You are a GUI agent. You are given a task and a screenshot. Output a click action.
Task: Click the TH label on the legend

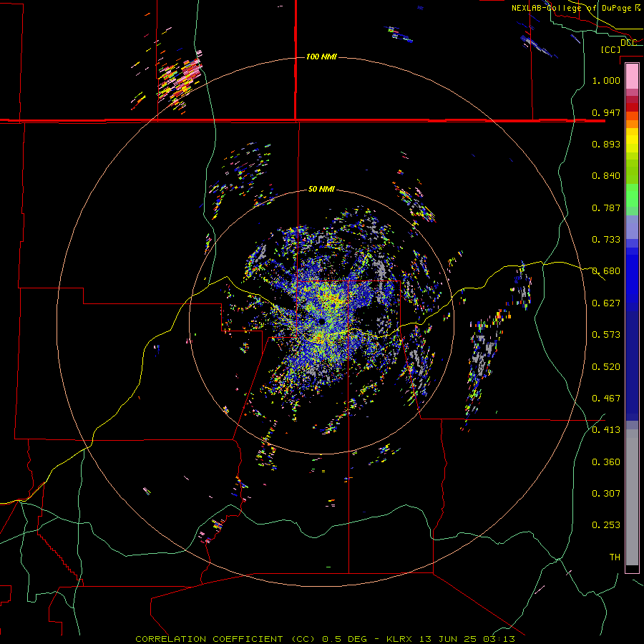615,557
